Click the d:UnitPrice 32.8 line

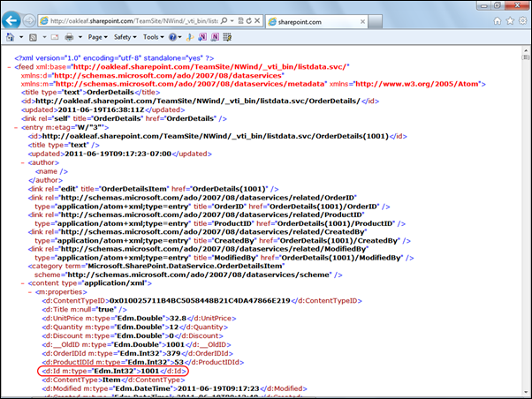(x=139, y=319)
